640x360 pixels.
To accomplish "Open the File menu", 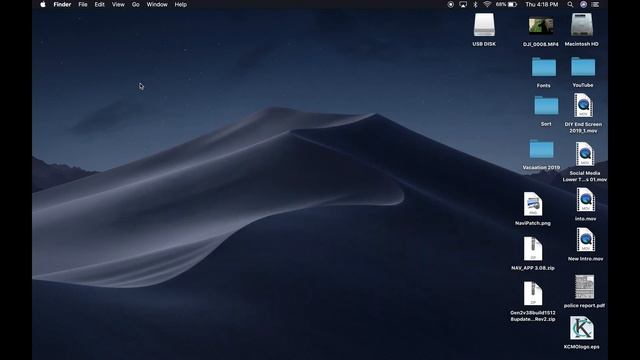I will tap(83, 4).
